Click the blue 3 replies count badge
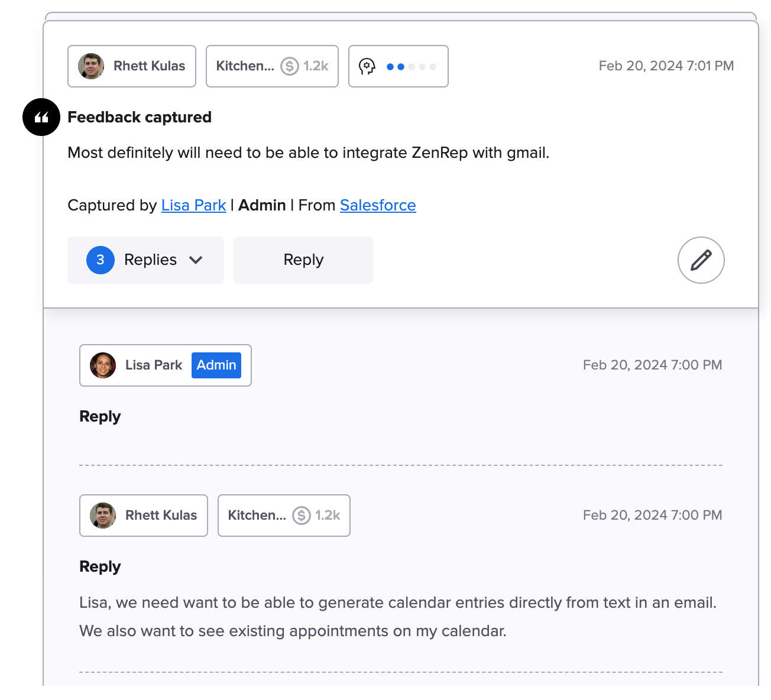 pos(101,260)
